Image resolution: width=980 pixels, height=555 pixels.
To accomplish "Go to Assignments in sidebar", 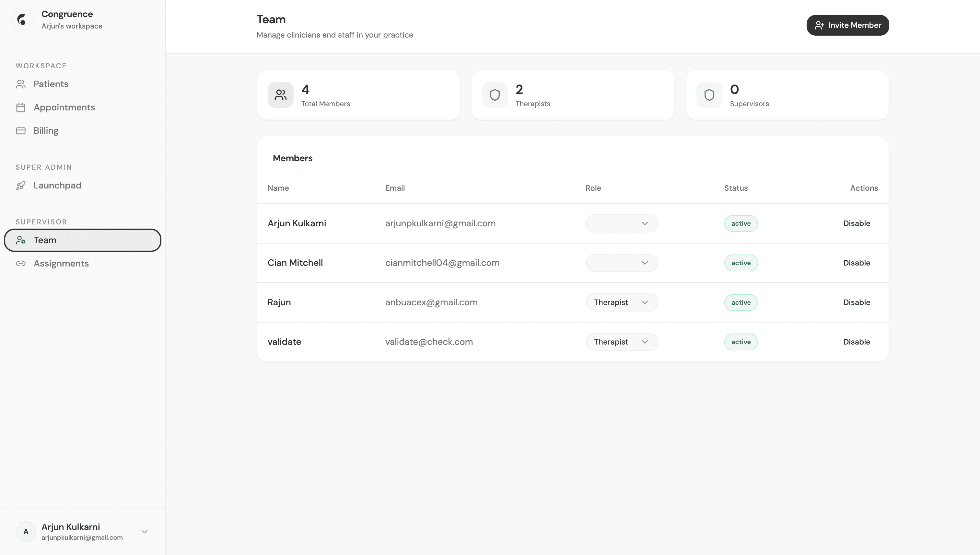I will pos(61,263).
